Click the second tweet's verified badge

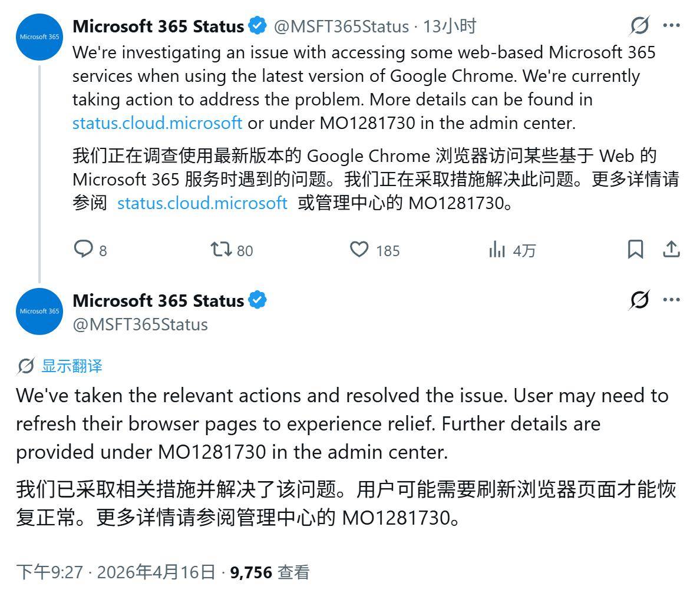tap(257, 300)
